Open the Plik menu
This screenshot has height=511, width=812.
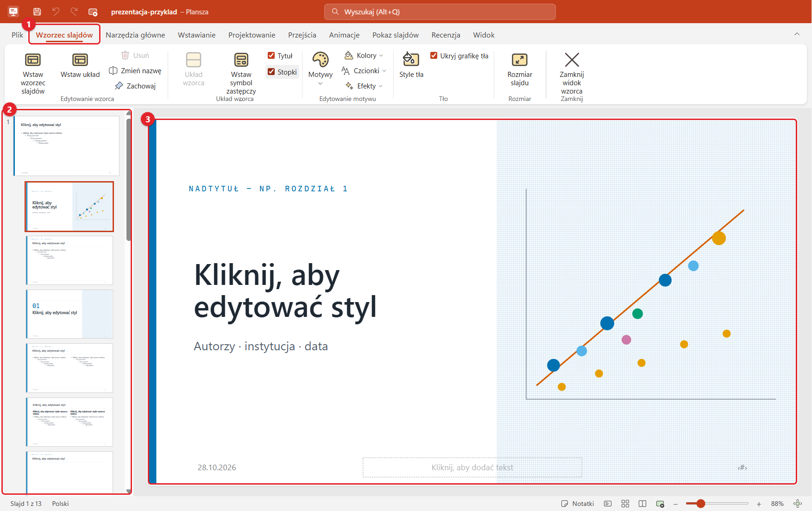(17, 35)
